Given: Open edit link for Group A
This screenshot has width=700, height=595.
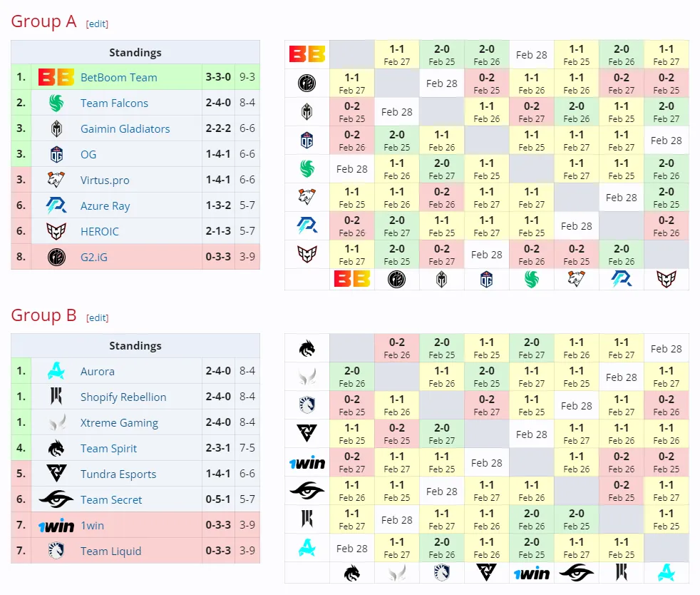Looking at the screenshot, I should tap(97, 24).
